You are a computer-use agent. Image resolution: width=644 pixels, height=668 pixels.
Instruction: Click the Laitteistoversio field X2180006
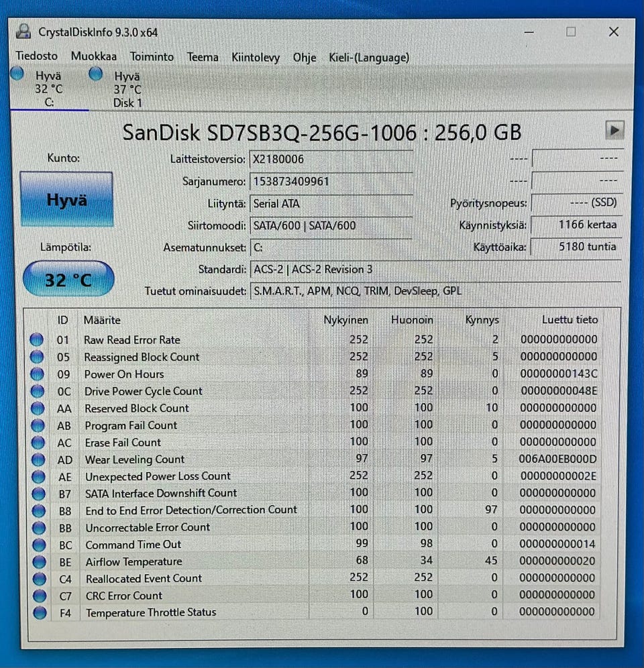coord(331,160)
